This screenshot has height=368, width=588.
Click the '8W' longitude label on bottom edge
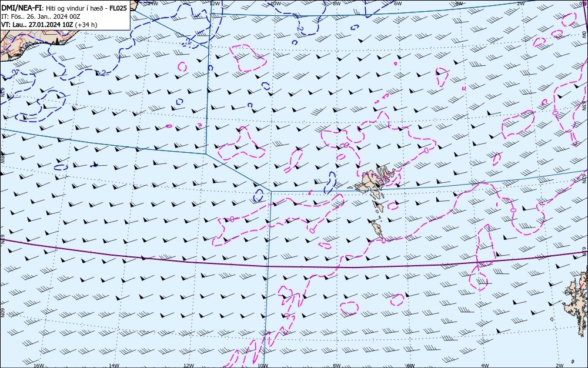pos(337,366)
